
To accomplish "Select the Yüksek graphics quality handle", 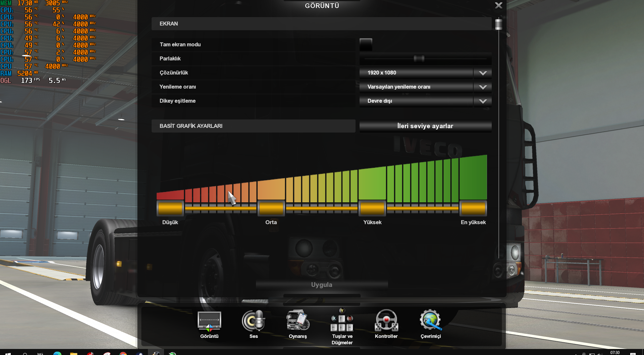I will click(372, 208).
